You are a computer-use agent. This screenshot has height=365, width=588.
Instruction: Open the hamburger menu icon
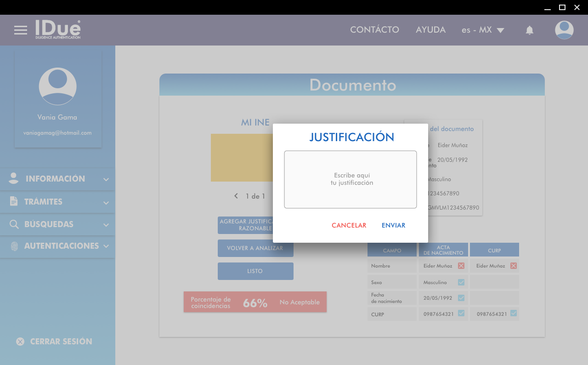click(21, 30)
